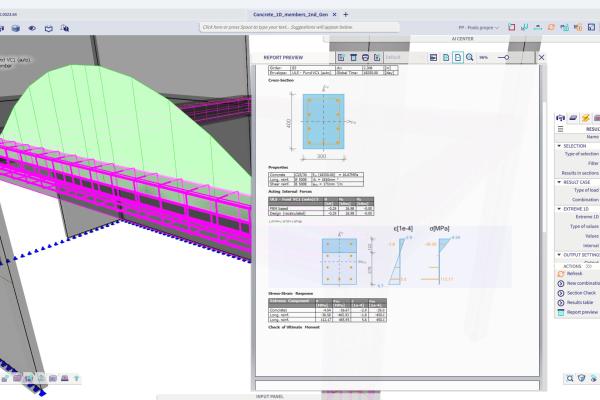600x400 pixels.
Task: Open the PP Public project dropdown
Action: pos(478,28)
